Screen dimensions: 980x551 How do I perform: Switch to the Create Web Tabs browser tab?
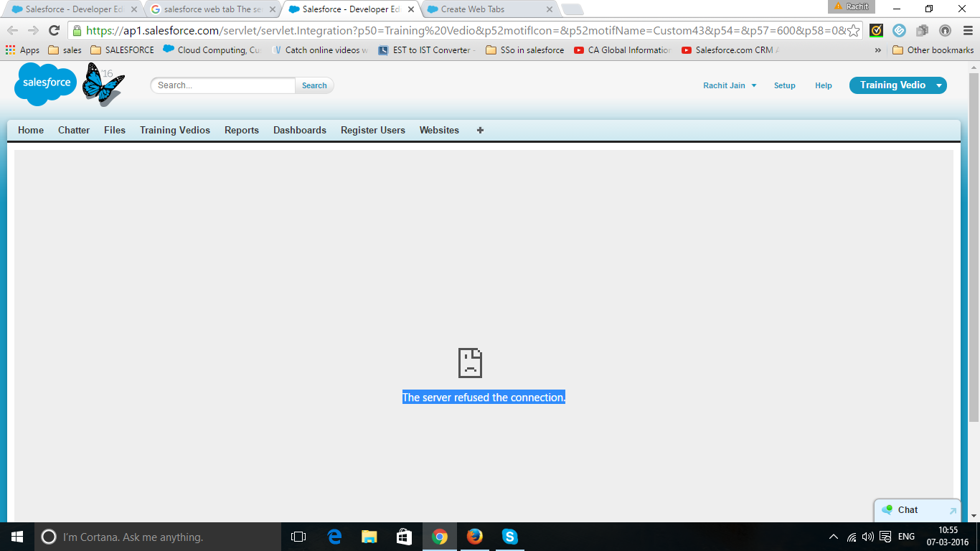[x=473, y=9]
